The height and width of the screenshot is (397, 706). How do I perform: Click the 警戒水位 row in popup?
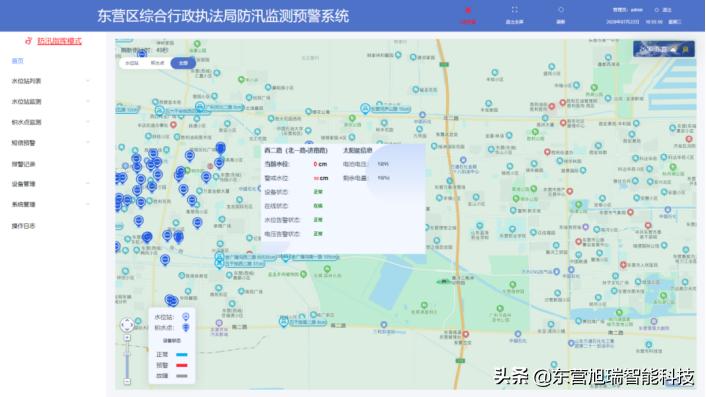pyautogui.click(x=296, y=178)
